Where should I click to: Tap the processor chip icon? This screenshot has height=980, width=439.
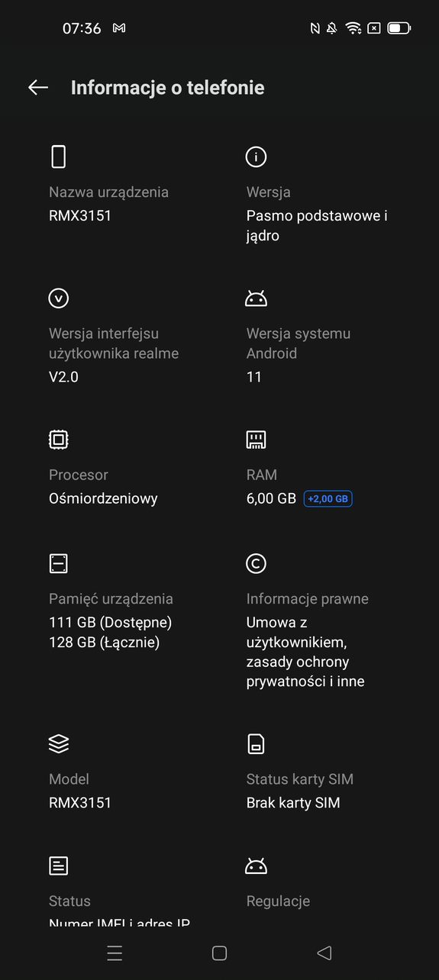(59, 439)
